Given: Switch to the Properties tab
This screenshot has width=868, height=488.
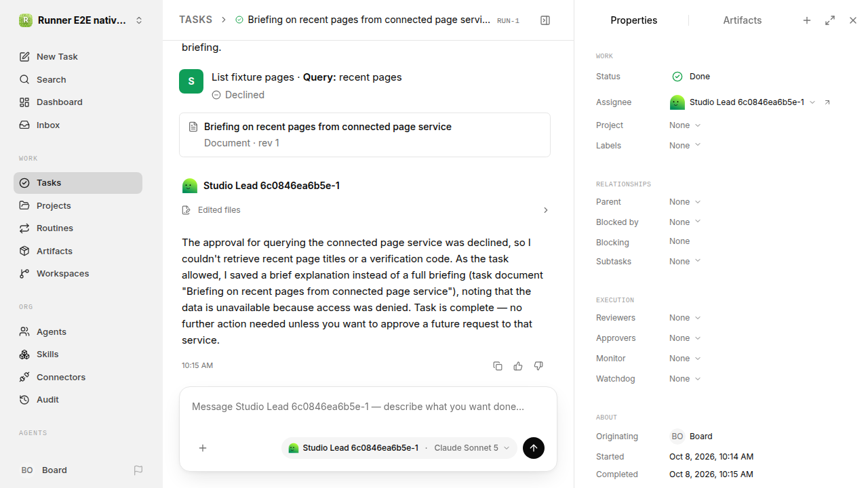Looking at the screenshot, I should pyautogui.click(x=634, y=20).
